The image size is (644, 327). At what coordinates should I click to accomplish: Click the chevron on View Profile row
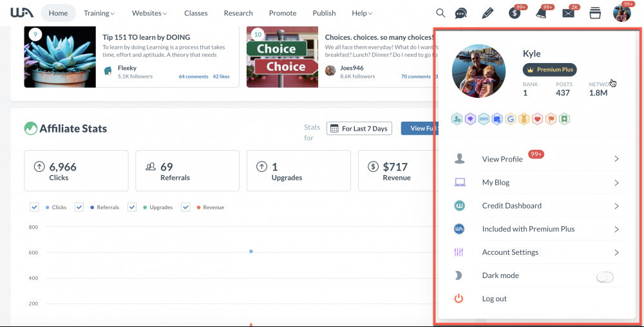pos(616,159)
